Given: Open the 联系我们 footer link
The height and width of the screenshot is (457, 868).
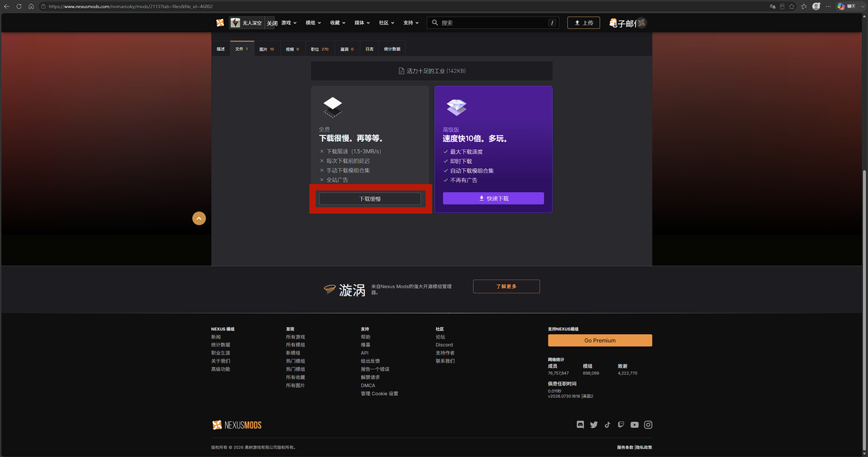Looking at the screenshot, I should tap(445, 361).
